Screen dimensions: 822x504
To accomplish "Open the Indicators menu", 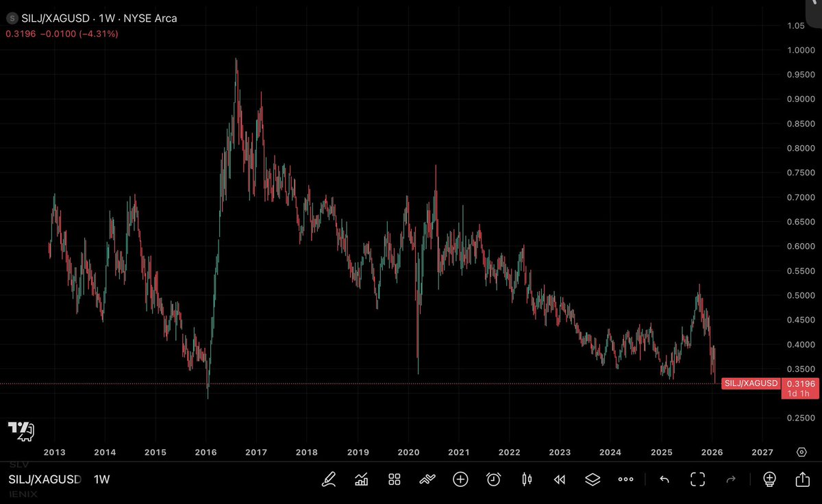I will (362, 479).
